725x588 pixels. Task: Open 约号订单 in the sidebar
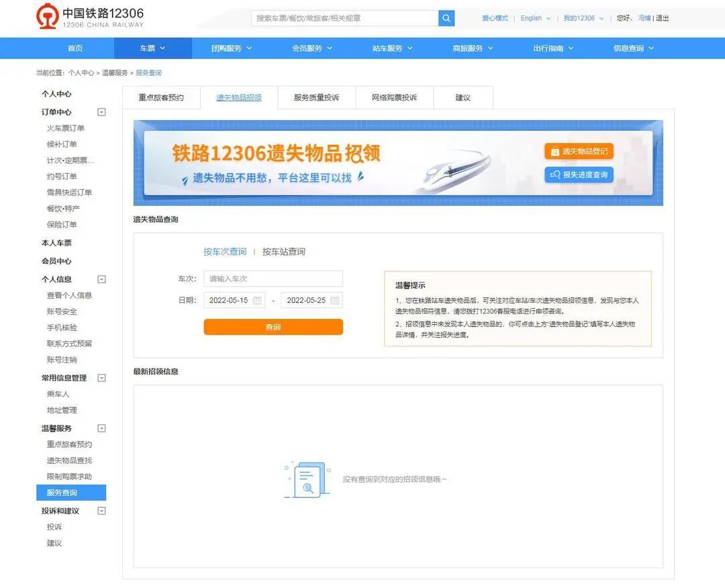pyautogui.click(x=62, y=176)
